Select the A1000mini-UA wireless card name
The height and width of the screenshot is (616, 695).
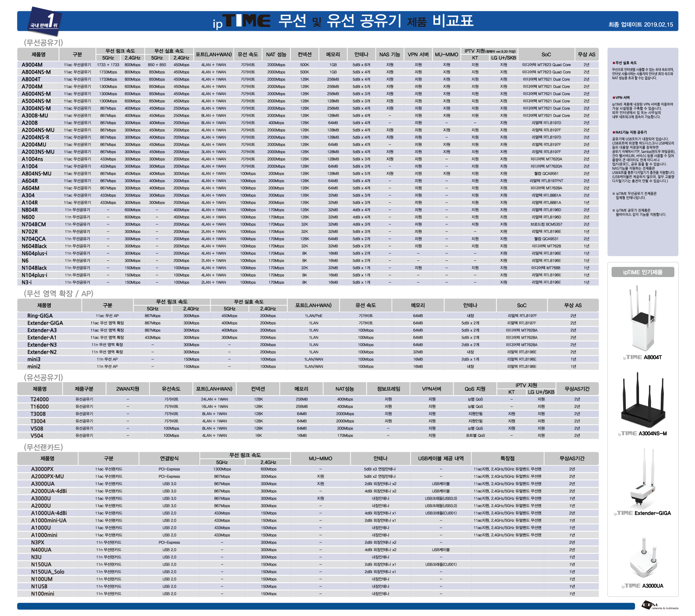pos(49,521)
